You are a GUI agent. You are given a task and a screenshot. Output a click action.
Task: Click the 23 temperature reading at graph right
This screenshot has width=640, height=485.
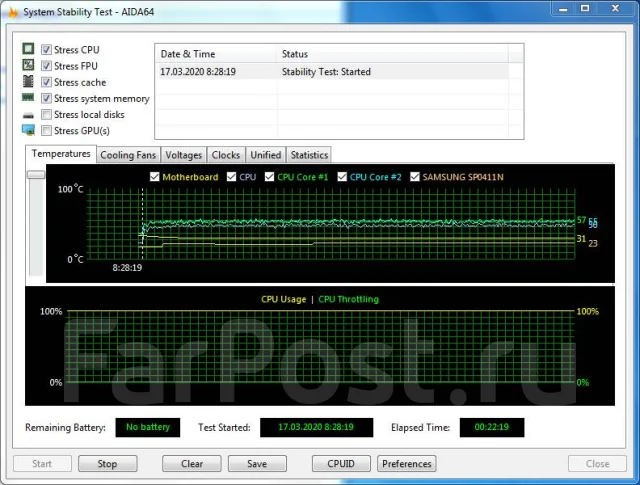click(x=593, y=243)
